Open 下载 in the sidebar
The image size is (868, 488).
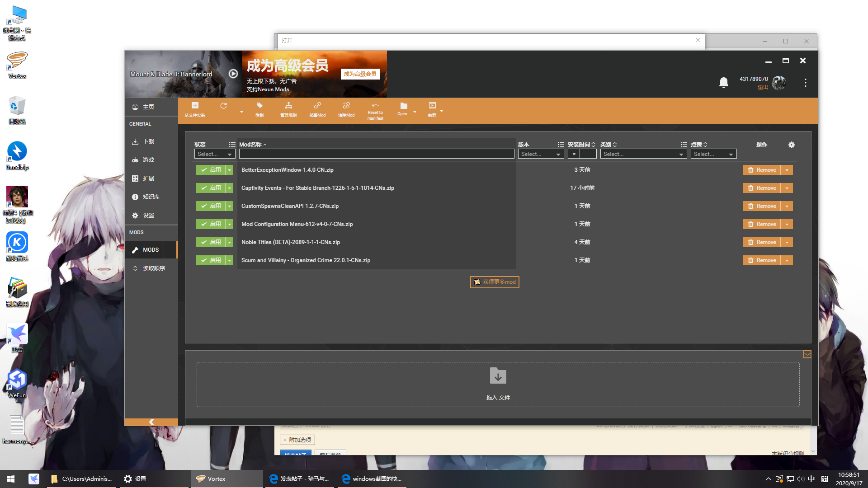coord(151,141)
